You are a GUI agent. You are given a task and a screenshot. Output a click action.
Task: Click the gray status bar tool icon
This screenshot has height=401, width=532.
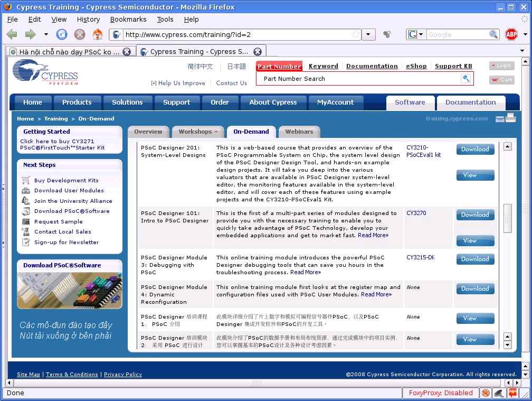click(499, 393)
